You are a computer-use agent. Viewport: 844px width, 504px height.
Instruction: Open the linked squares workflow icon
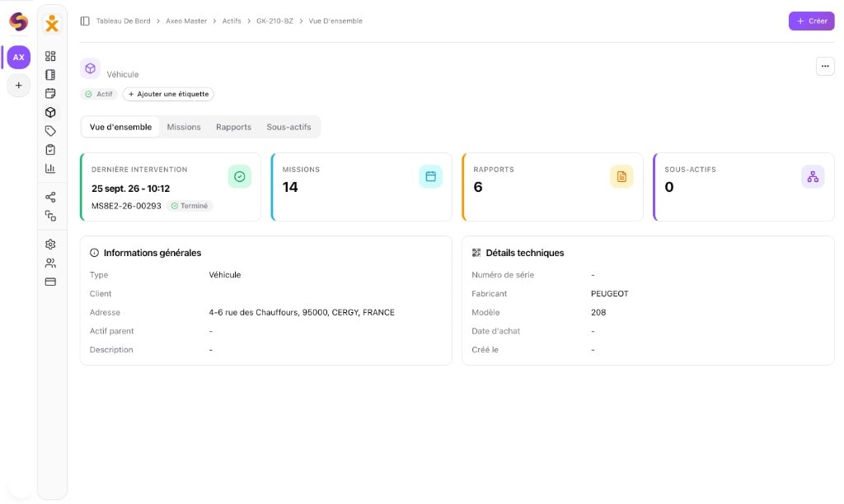[x=50, y=216]
